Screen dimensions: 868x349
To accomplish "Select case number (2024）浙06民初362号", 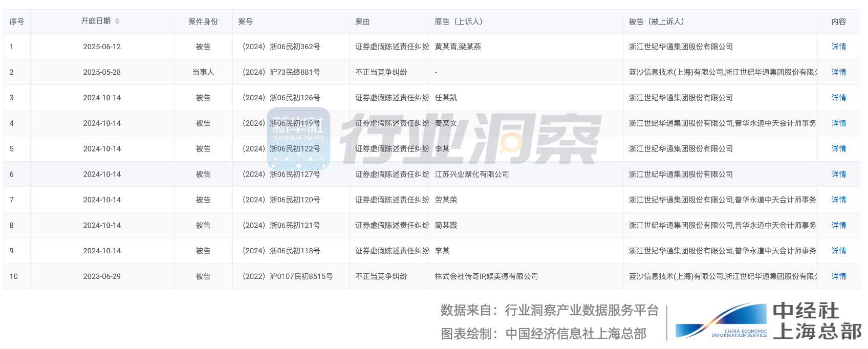I will 281,47.
